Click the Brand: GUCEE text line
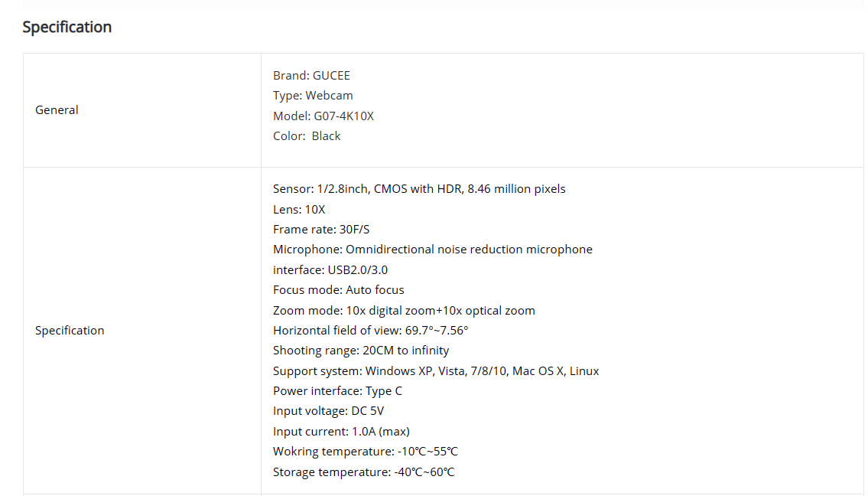Viewport: 868px width, 496px height. click(311, 75)
